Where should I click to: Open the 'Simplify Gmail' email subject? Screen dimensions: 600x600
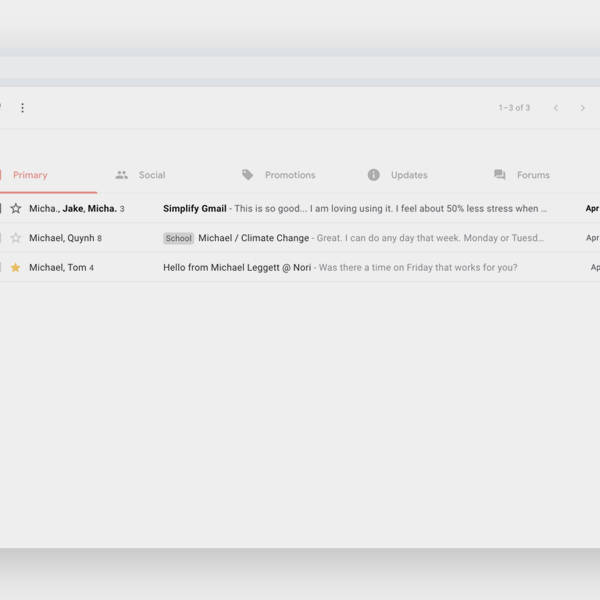click(195, 209)
